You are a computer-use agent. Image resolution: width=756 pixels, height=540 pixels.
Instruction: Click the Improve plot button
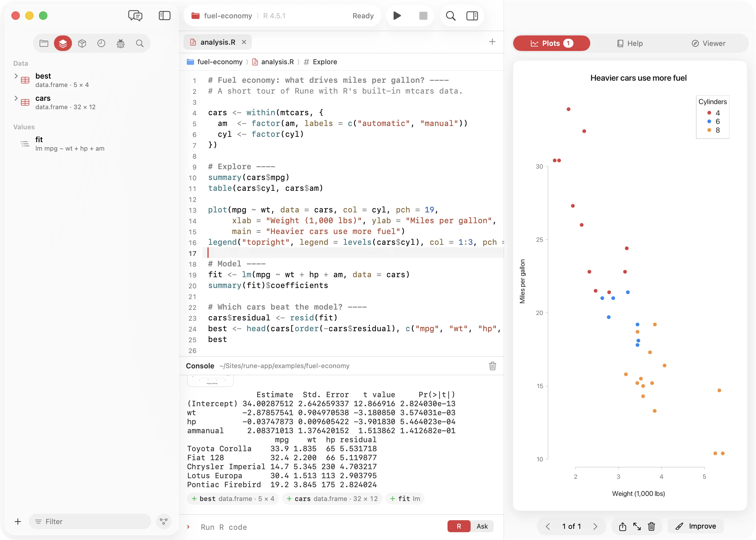pyautogui.click(x=695, y=526)
